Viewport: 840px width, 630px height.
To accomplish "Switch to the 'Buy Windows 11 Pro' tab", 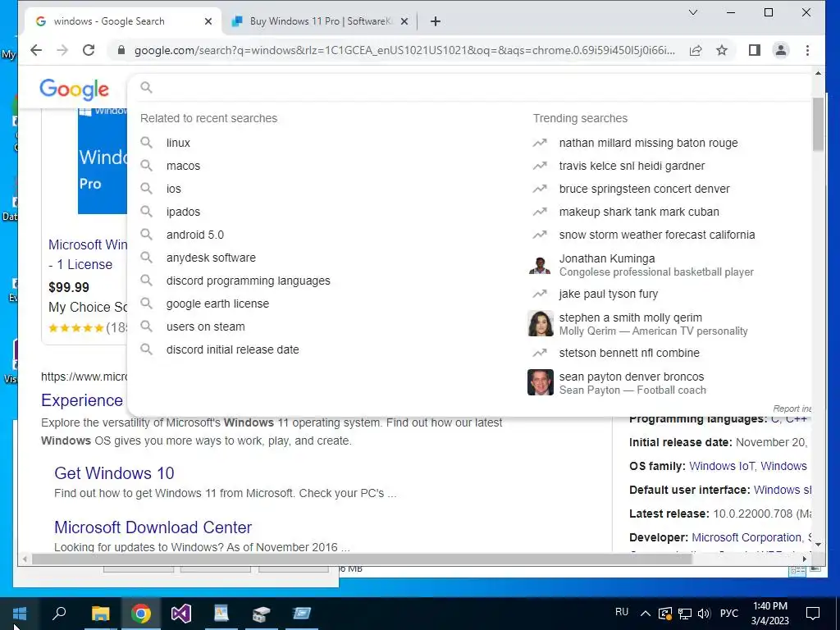I will pyautogui.click(x=320, y=21).
